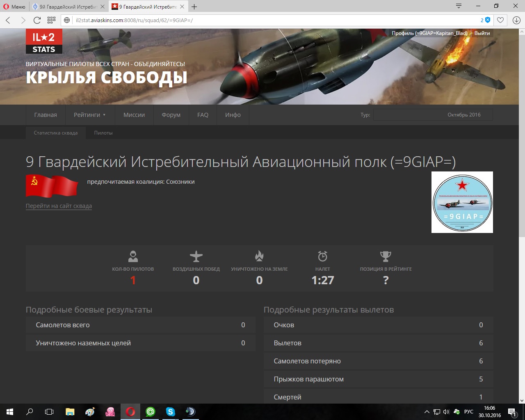Open Opera Speed Dial grid icon

pyautogui.click(x=51, y=20)
